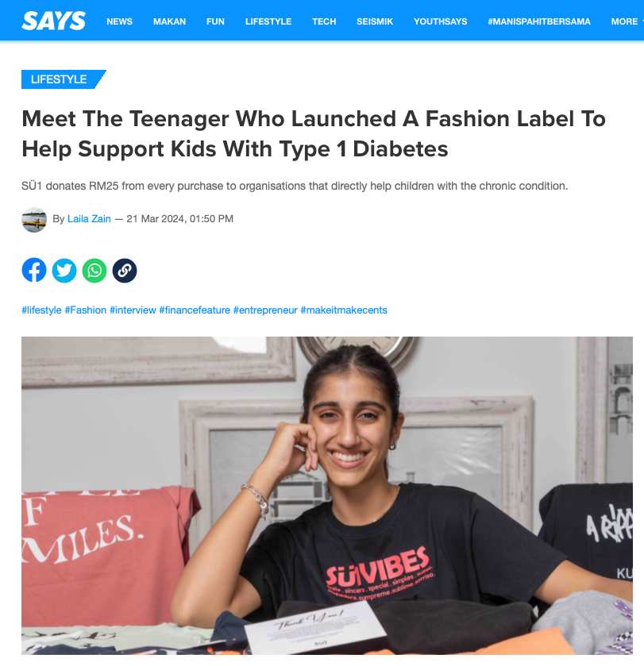Click the LIFESTYLE category badge

64,79
